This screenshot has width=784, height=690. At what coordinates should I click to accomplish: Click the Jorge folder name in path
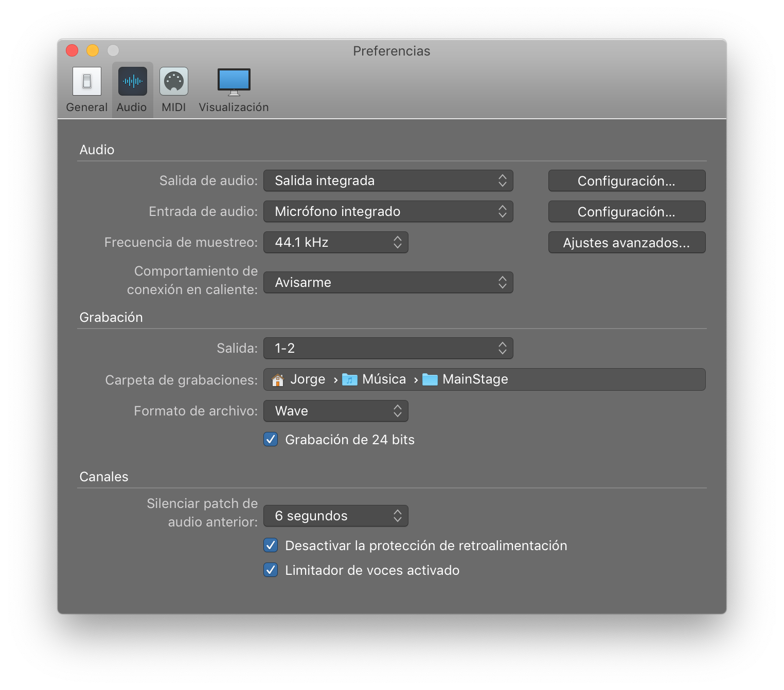(x=308, y=379)
